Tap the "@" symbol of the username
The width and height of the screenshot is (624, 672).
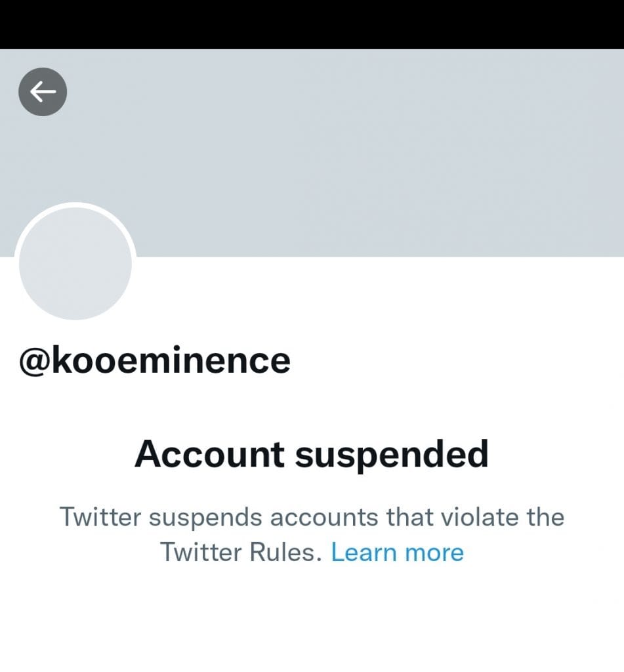click(x=34, y=360)
